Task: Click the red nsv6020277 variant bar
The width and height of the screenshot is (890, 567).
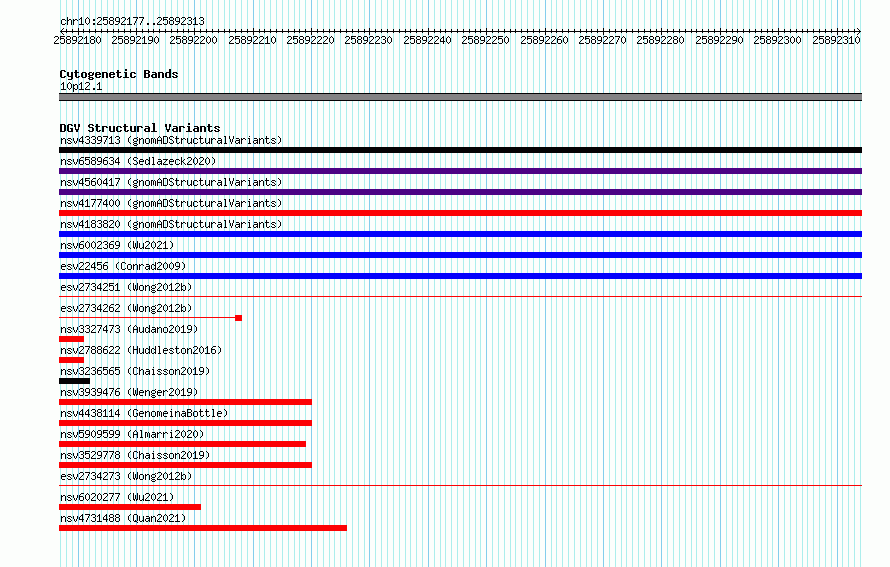Action: coord(130,507)
